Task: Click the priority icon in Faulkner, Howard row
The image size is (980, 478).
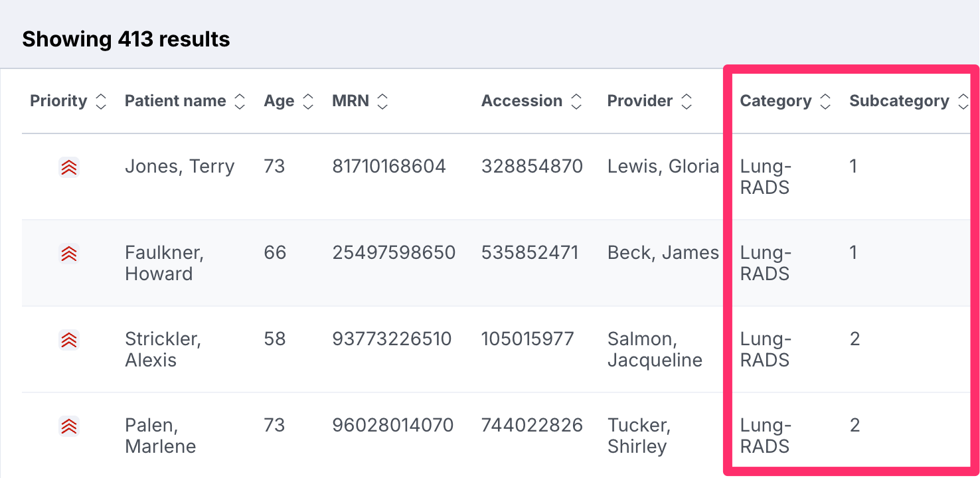Action: [x=69, y=253]
